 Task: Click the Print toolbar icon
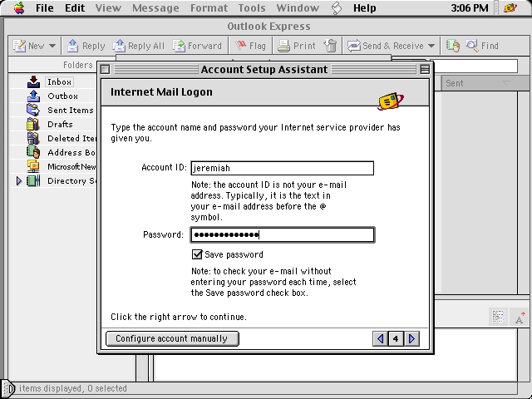tap(283, 46)
